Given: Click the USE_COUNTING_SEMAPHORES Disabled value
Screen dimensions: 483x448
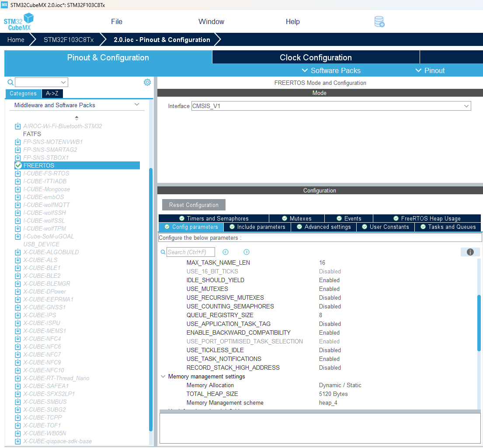Looking at the screenshot, I should click(330, 307).
